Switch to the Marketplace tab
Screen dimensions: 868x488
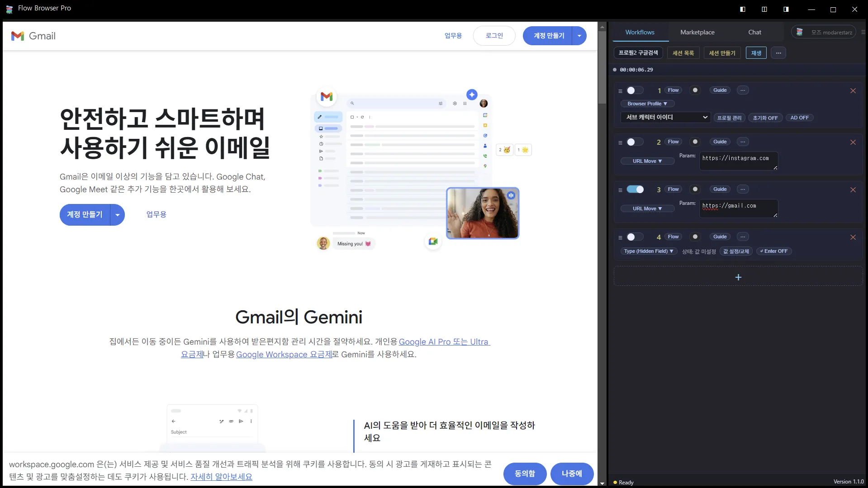point(697,32)
